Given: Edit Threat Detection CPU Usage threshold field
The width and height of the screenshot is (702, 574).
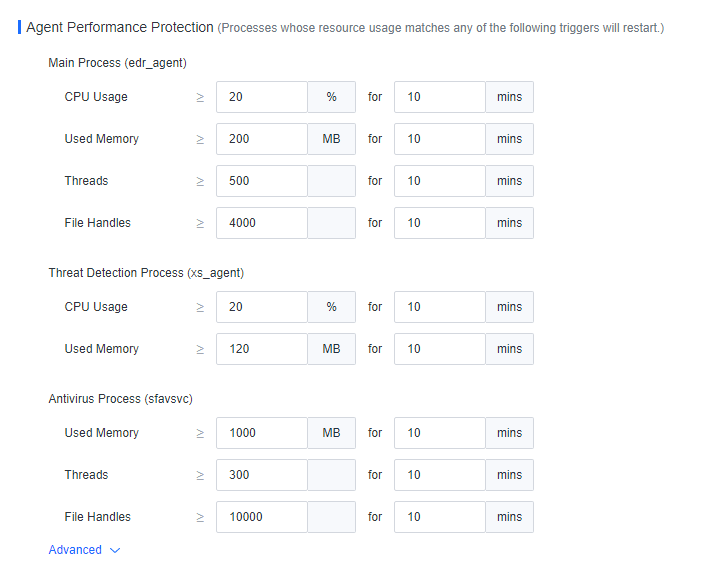Looking at the screenshot, I should tap(261, 307).
